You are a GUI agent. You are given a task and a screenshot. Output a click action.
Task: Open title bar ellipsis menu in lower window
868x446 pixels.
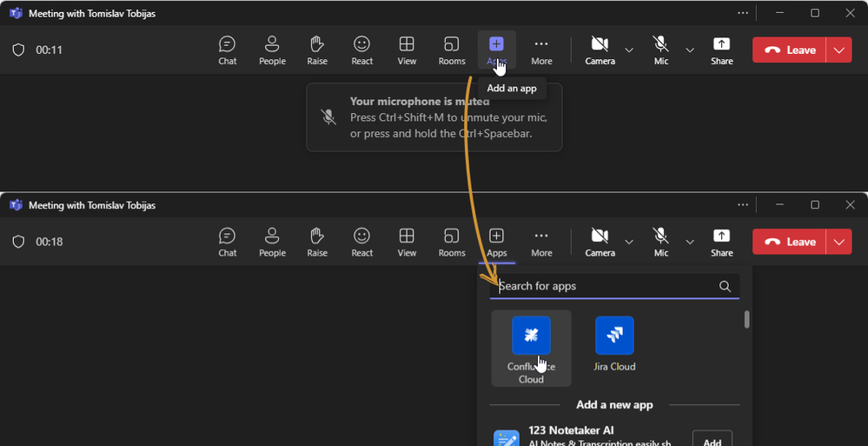743,205
